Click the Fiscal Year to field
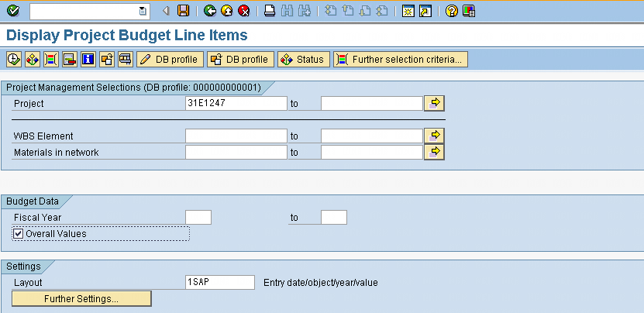644x313 pixels. tap(334, 217)
